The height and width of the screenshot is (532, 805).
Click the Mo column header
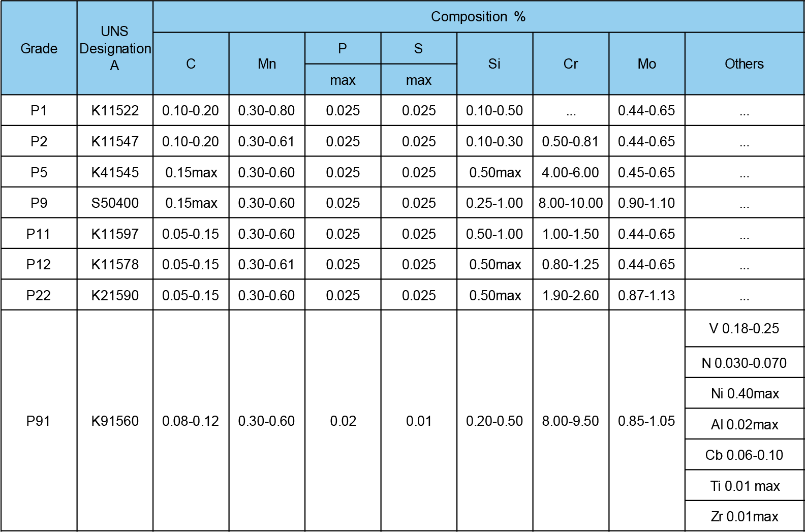(x=647, y=64)
